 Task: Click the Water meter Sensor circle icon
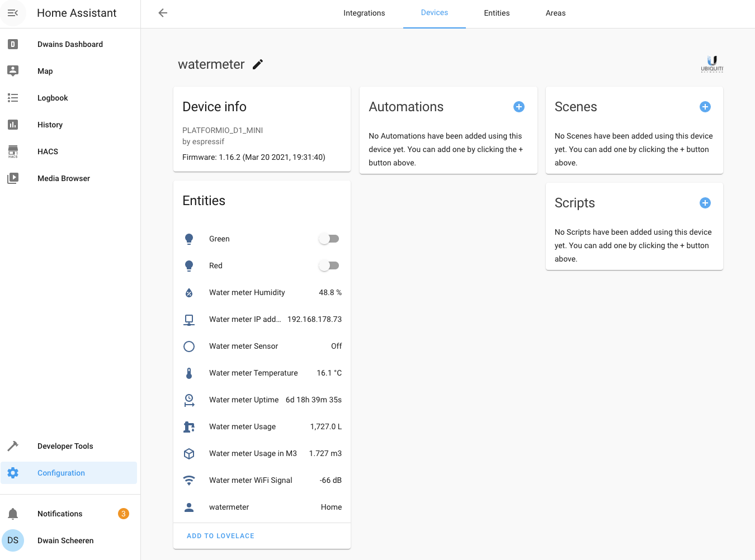[189, 346]
